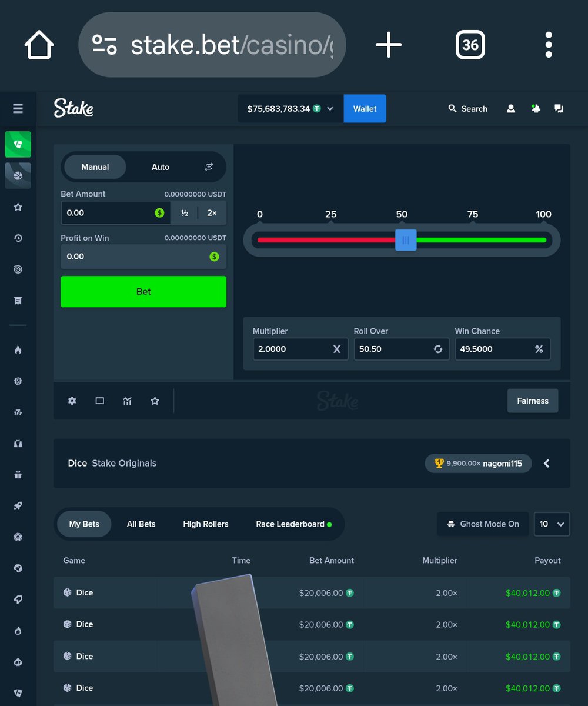Enable theatre mode rectangle icon
588x706 pixels.
[x=99, y=401]
